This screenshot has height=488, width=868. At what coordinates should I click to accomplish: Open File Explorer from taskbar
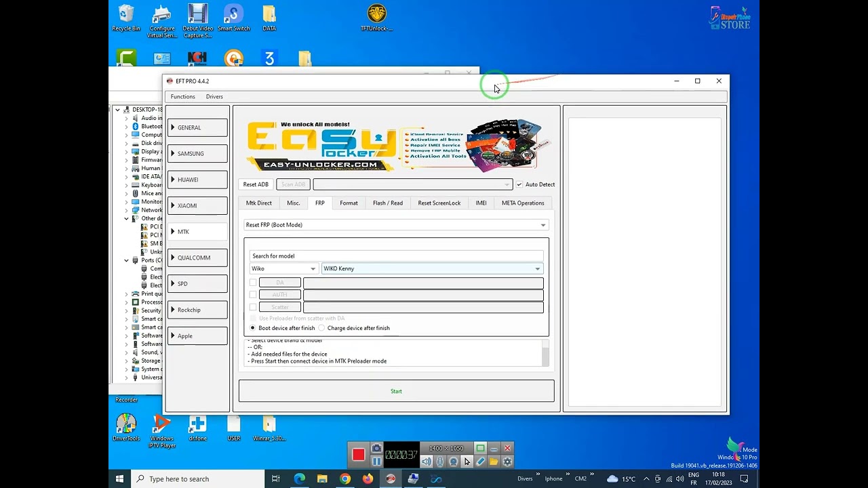(x=322, y=479)
